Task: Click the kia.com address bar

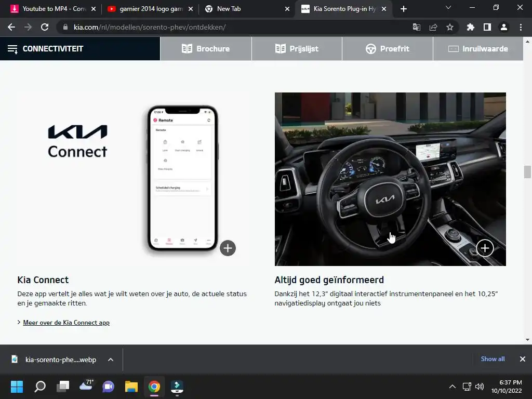Action: tap(150, 27)
